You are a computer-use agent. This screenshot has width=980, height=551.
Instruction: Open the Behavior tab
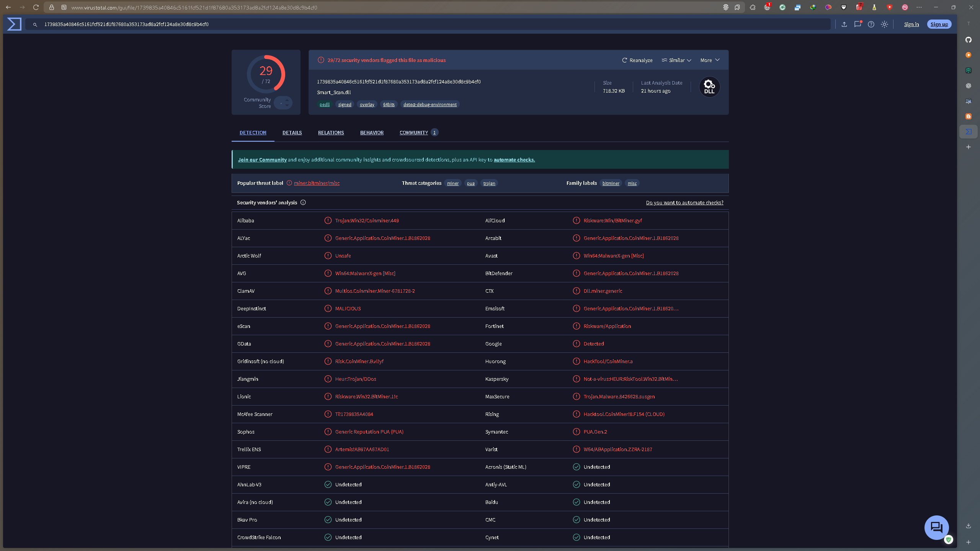372,132
